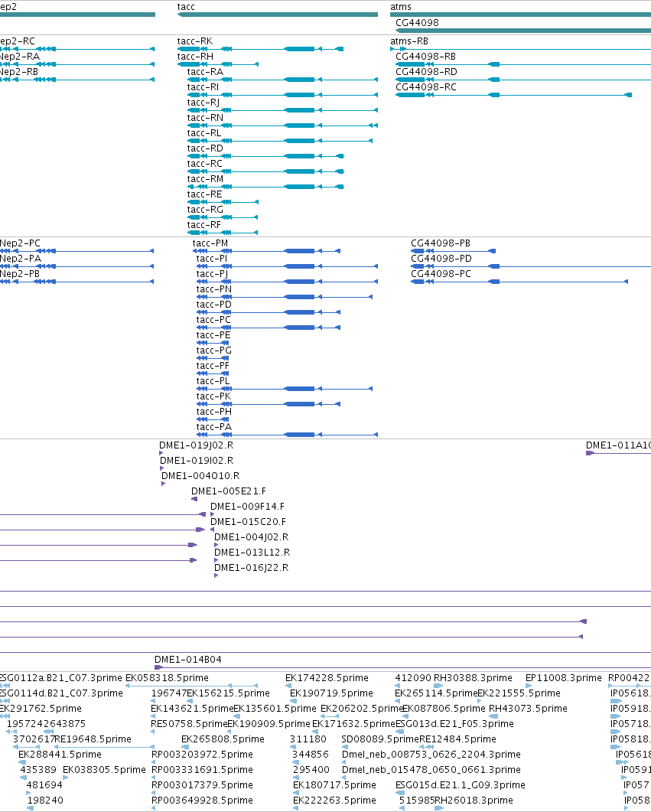The image size is (651, 812).
Task: Click protein Nep2-PA
Action: point(77,266)
